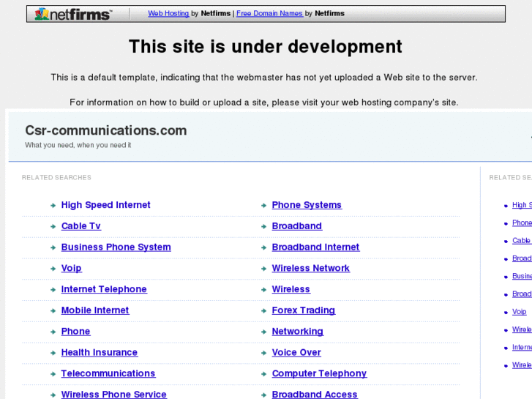532x399 pixels.
Task: Click arrow bullet beside bold Wireless link
Action: [x=263, y=290]
